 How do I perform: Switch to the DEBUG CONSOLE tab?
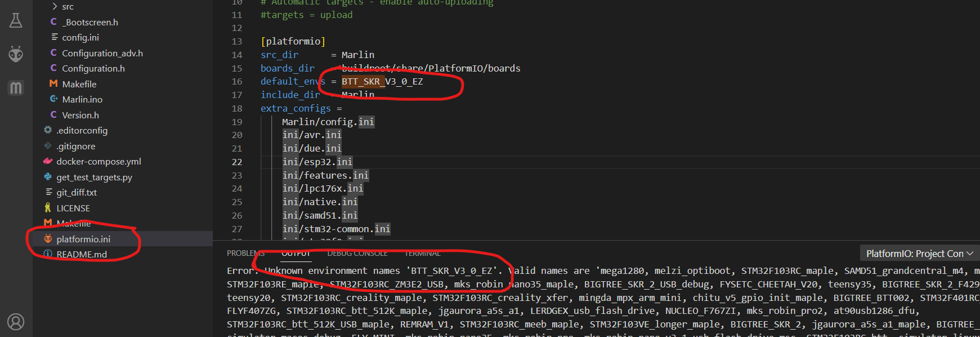point(357,254)
